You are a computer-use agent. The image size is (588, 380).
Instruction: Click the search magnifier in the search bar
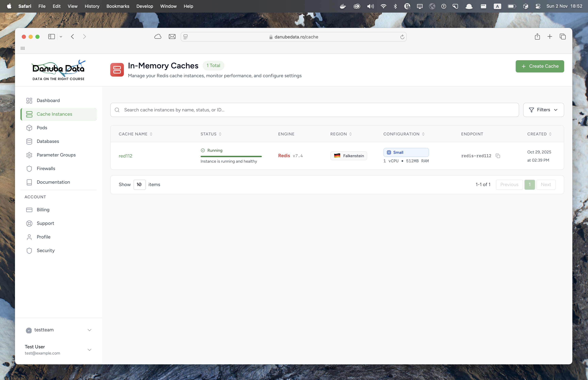(x=117, y=110)
